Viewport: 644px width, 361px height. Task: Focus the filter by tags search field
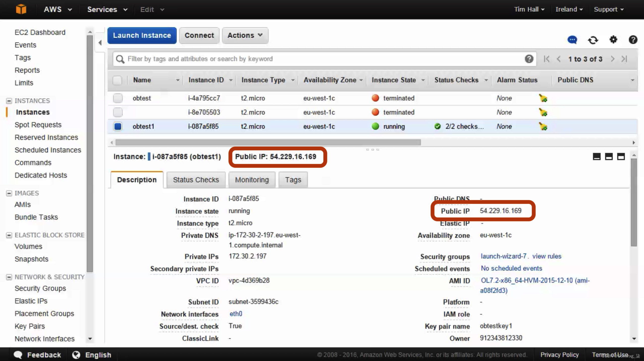[x=324, y=59]
